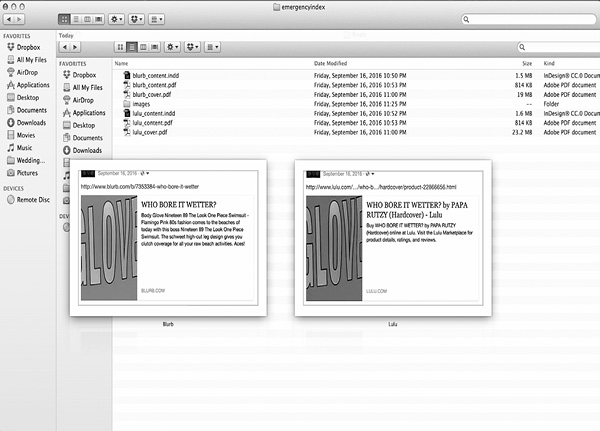Viewport: 600px width, 431px height.
Task: Open Action gear menu in outer toolbar
Action: pos(116,19)
